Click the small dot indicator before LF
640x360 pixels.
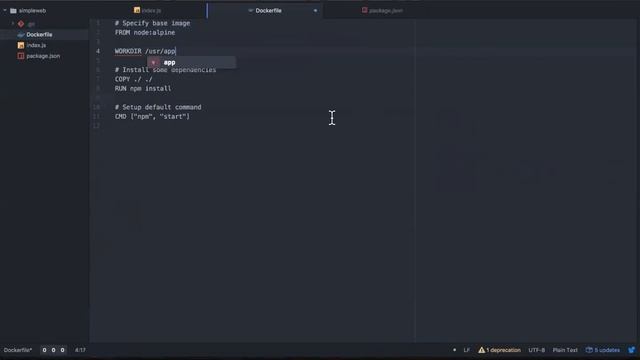[454, 350]
